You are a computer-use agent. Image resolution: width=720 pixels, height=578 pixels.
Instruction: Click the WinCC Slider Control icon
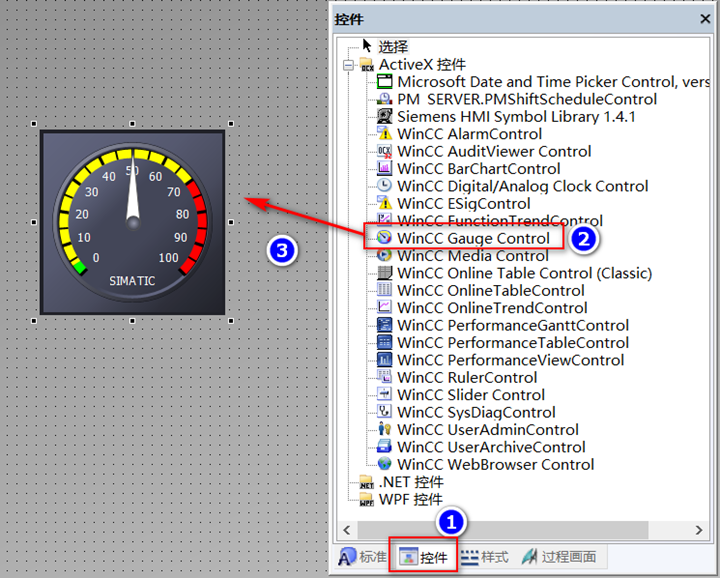pos(384,395)
